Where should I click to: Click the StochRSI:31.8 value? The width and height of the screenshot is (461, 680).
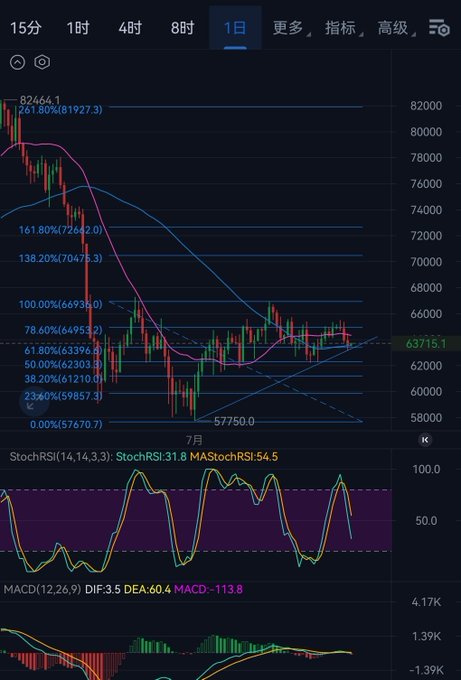click(x=151, y=457)
